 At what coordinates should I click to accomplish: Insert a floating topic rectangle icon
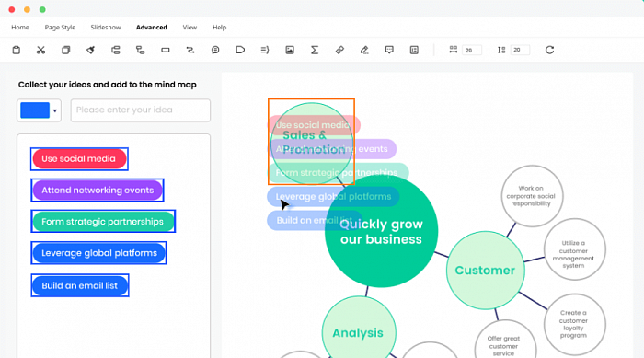(x=166, y=50)
